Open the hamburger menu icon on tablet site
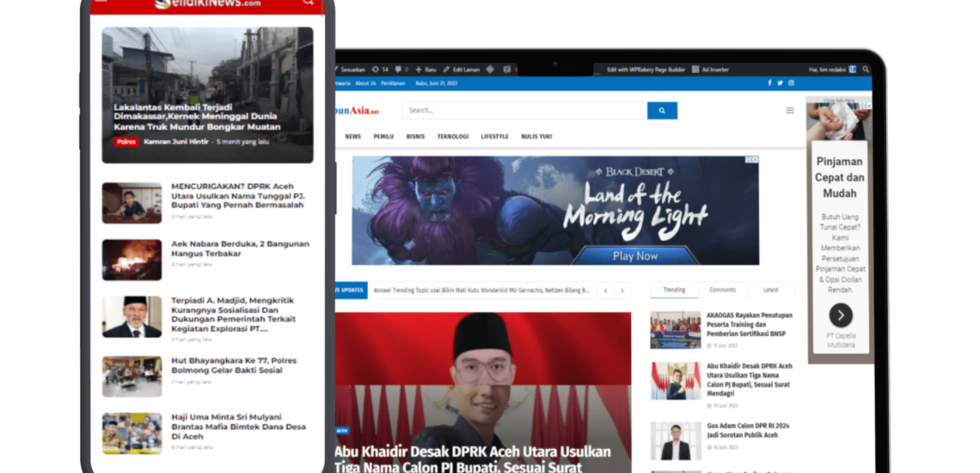The height and width of the screenshot is (473, 980). (790, 110)
